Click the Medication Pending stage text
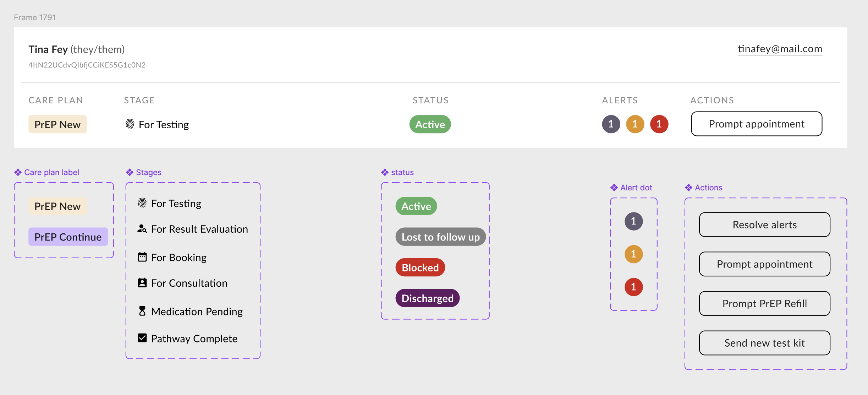The image size is (868, 395). (197, 312)
